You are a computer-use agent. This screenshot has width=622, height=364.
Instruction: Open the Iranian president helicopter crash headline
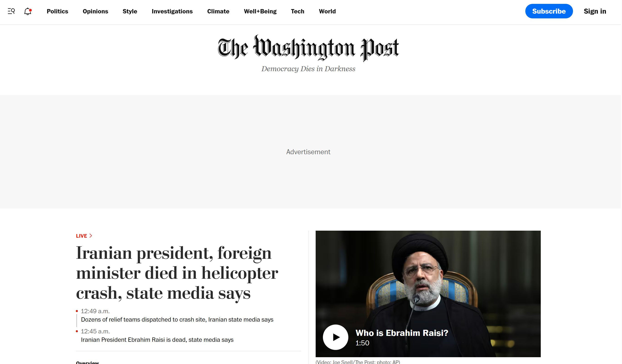click(x=177, y=273)
